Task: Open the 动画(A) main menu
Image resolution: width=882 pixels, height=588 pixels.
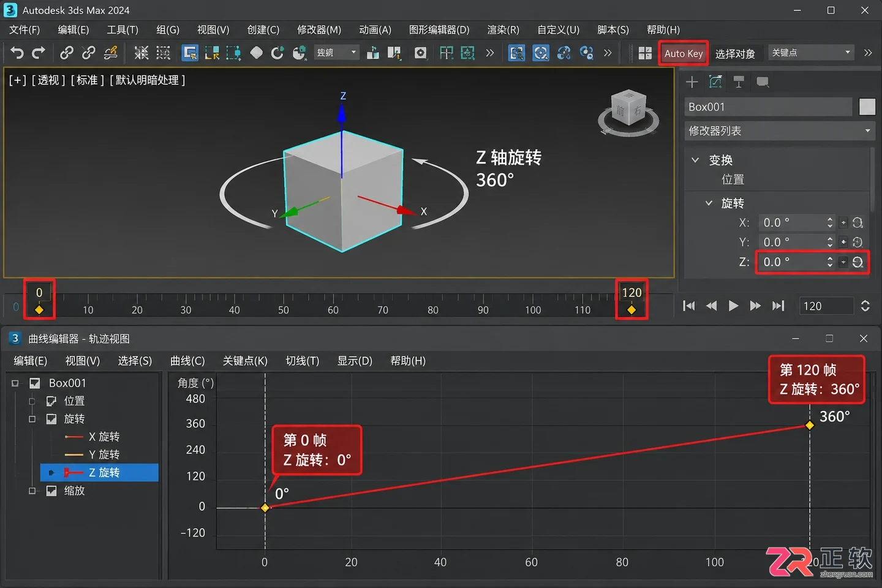Action: (375, 30)
